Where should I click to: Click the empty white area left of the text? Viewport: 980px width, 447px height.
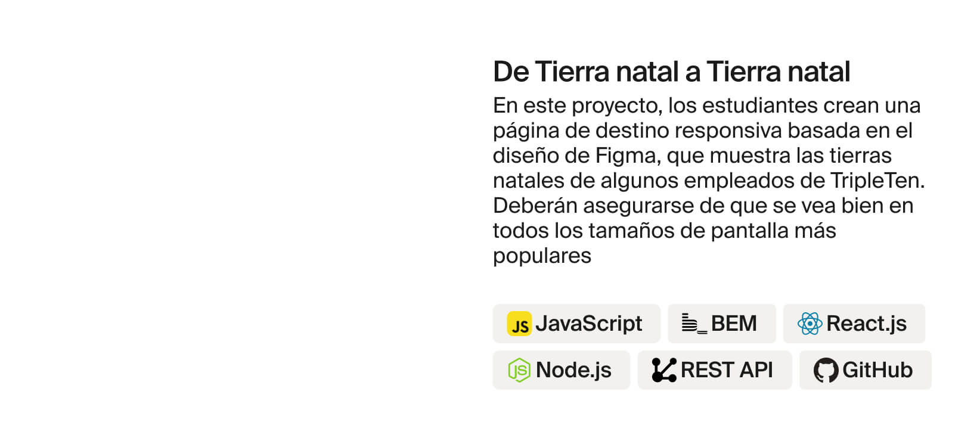click(x=238, y=223)
